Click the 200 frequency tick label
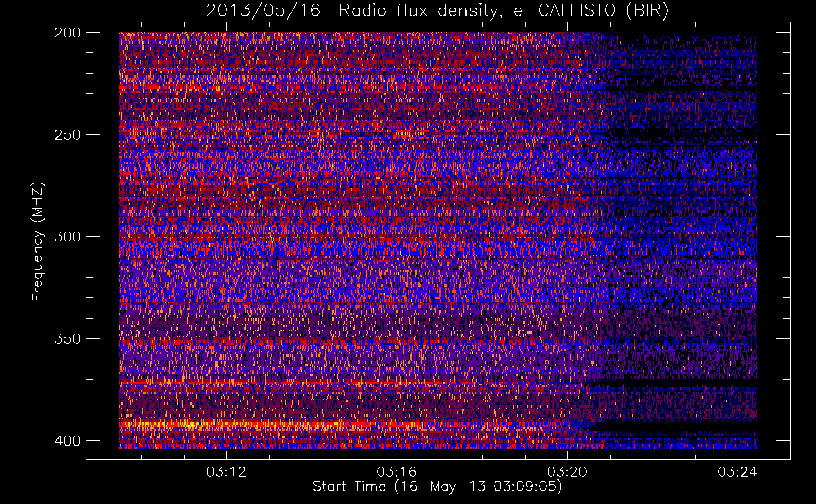 click(67, 33)
